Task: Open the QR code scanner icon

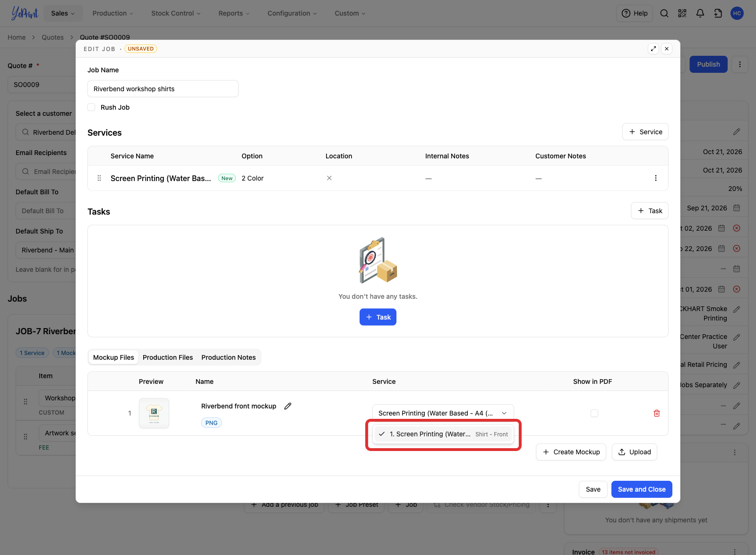Action: (x=682, y=13)
